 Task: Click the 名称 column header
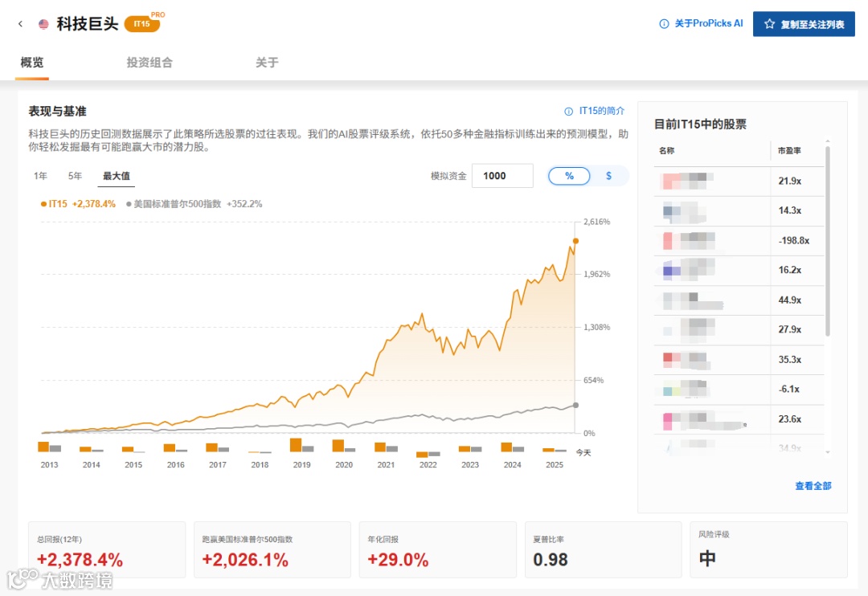[666, 150]
